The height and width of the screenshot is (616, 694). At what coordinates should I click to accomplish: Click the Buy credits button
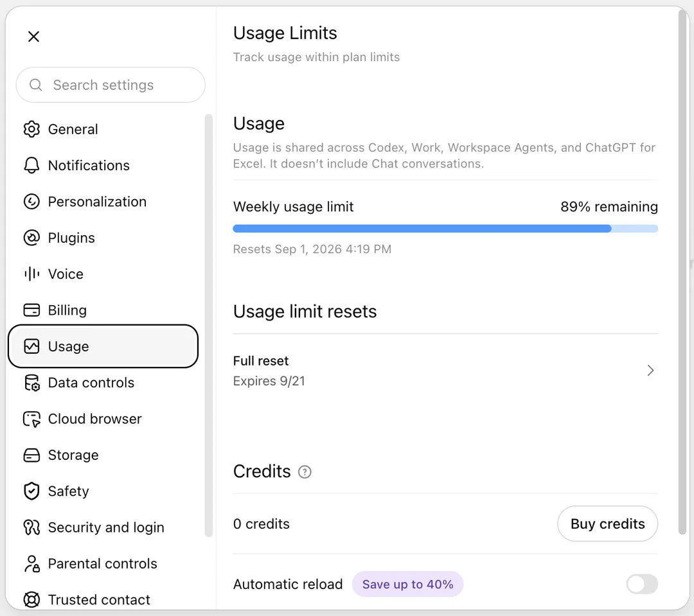[607, 524]
